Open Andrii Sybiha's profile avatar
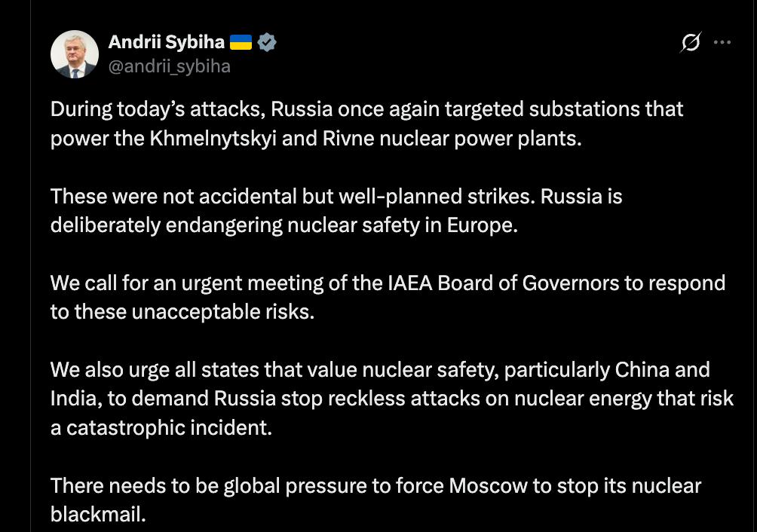Viewport: 757px width, 532px height. click(75, 54)
